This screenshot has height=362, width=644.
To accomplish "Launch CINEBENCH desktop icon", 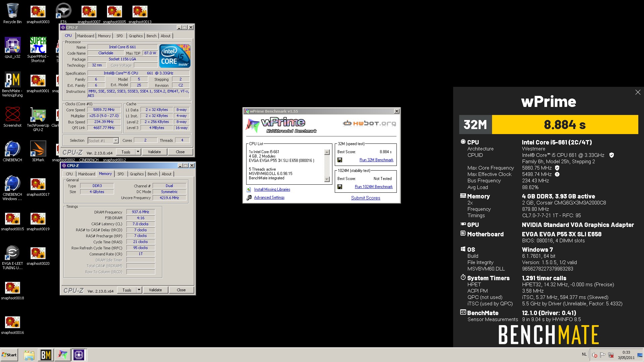I will 12,152.
